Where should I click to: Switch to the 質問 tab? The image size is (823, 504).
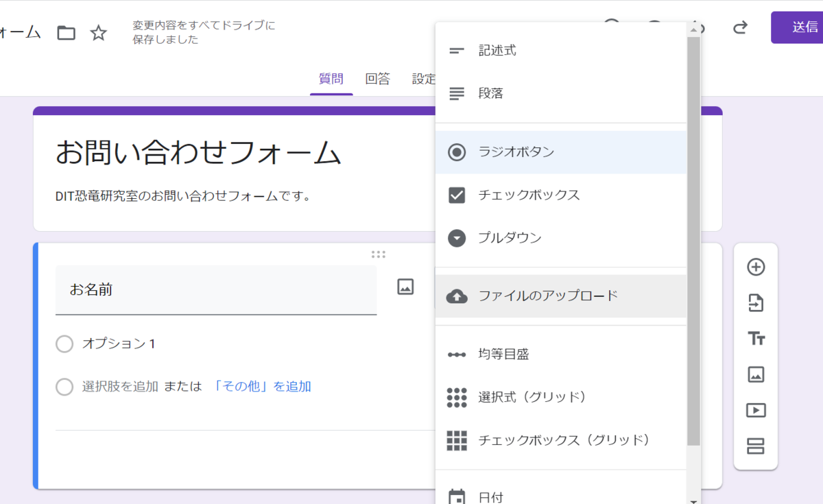click(331, 79)
